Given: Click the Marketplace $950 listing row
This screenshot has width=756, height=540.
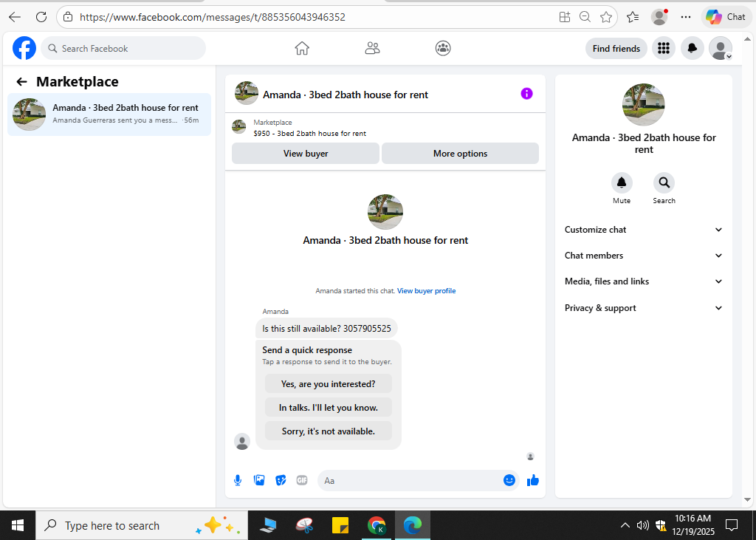Looking at the screenshot, I should coord(385,128).
